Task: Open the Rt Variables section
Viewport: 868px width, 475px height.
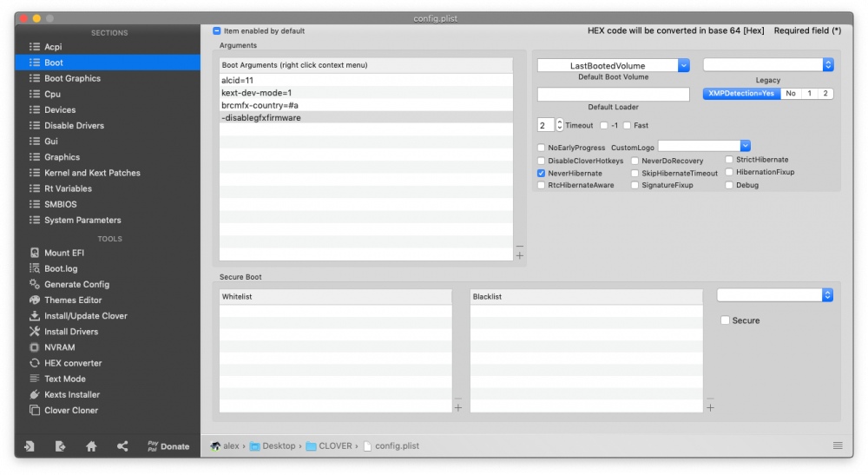Action: pos(68,188)
